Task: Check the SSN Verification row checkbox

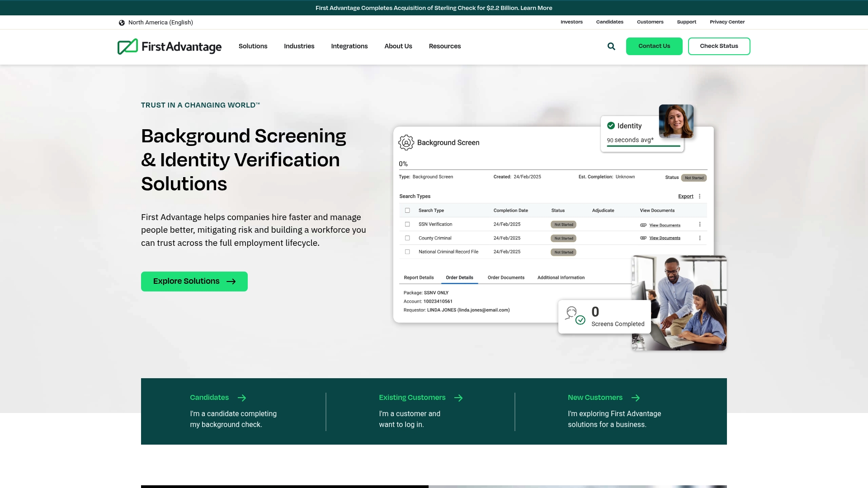Action: 407,224
